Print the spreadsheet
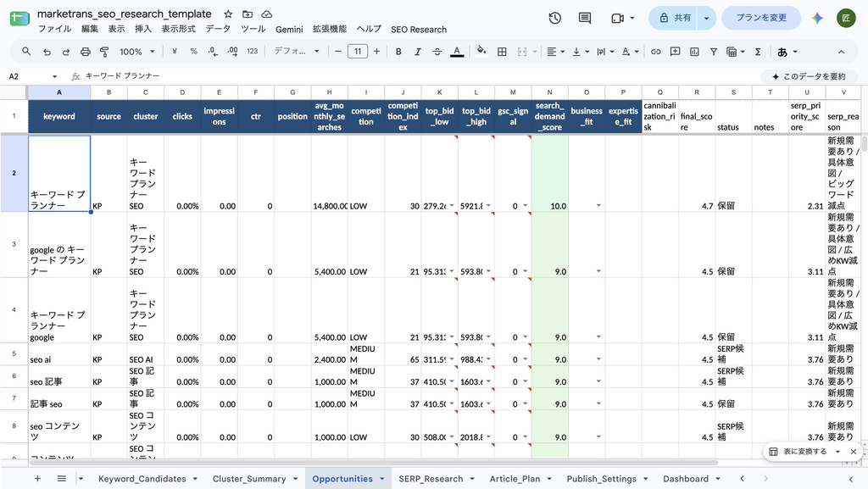The width and height of the screenshot is (868, 489). click(x=86, y=52)
